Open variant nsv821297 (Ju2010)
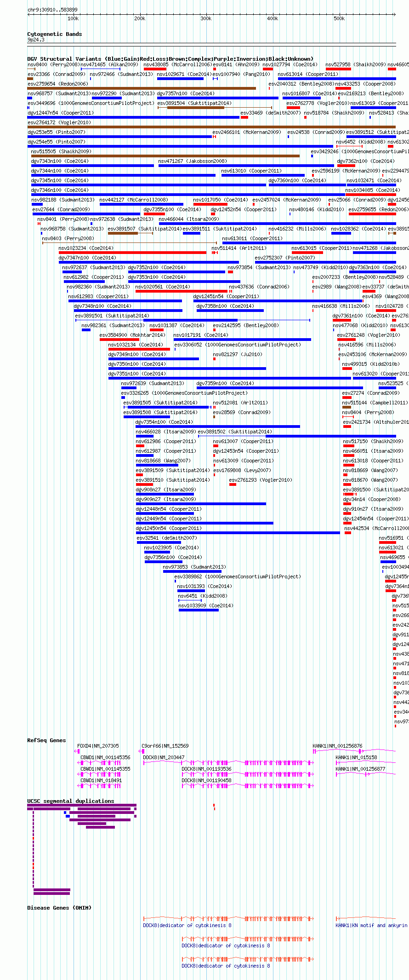Image resolution: width=409 pixels, height=980 pixels. [x=238, y=354]
